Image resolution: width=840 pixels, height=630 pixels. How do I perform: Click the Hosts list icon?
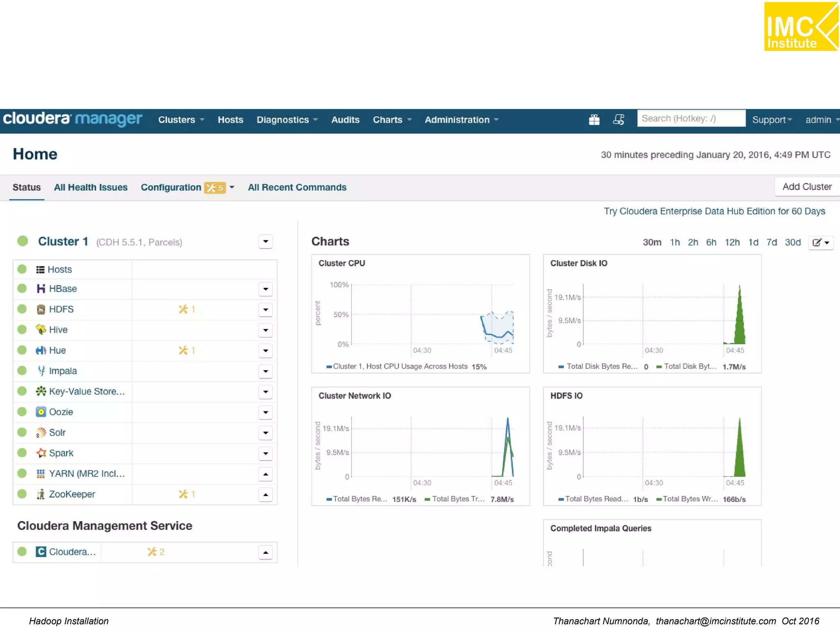(40, 269)
